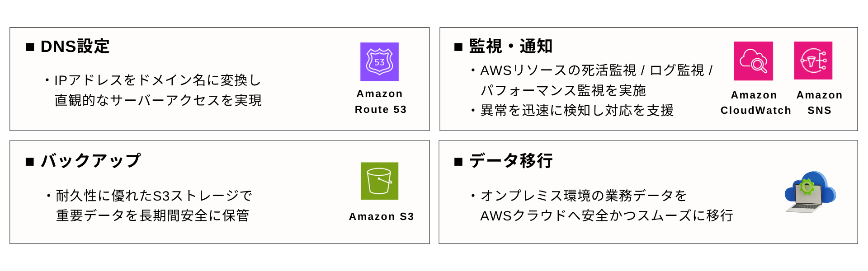Click the cloud and laptop migration icon
The height and width of the screenshot is (271, 868).
coord(810,192)
